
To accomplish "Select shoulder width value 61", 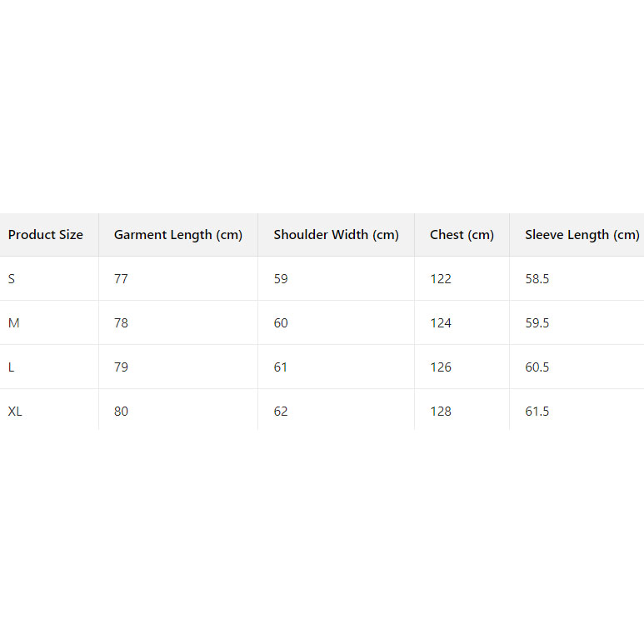I will (281, 367).
